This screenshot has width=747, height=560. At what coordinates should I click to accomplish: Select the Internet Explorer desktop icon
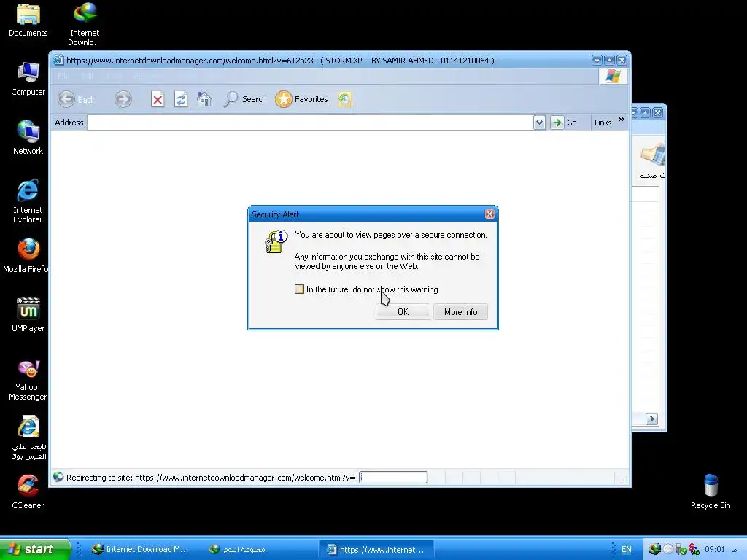tap(28, 201)
